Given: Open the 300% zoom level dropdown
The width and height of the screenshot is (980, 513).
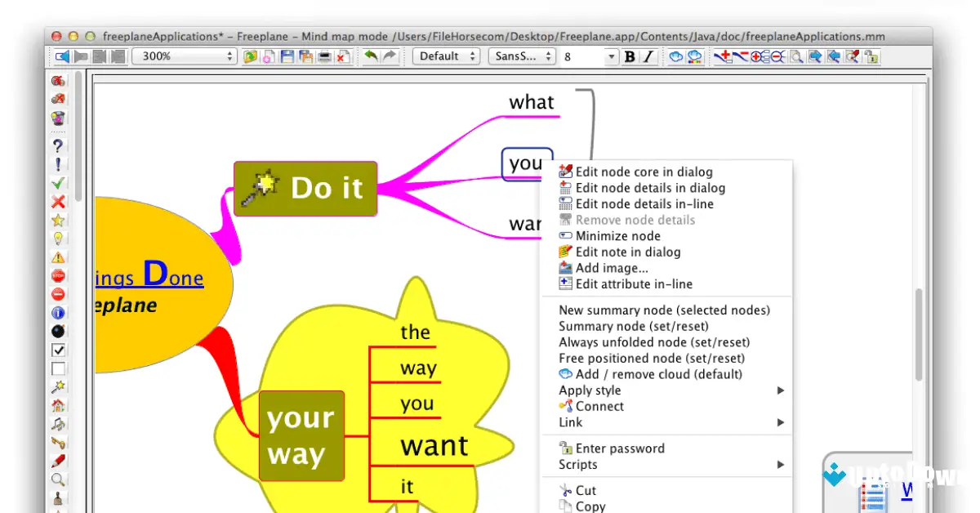Looking at the screenshot, I should (185, 56).
